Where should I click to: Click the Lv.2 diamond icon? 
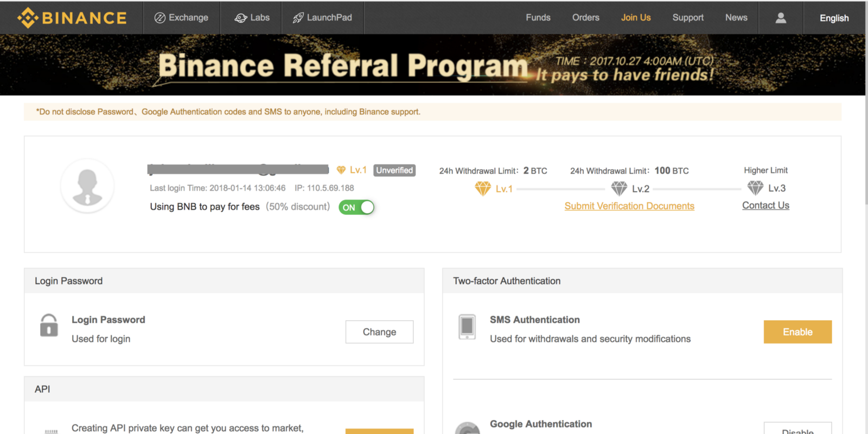click(x=619, y=189)
